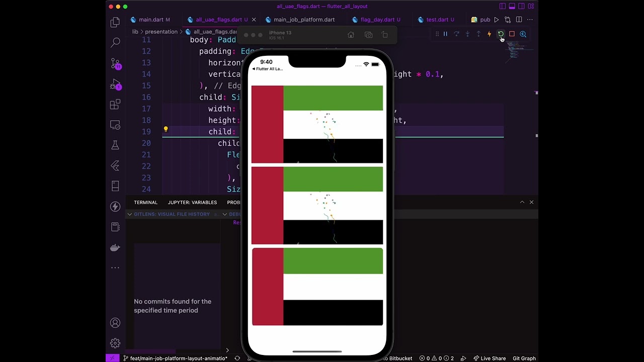Click the Bitbucket status bar item
Viewport: 644px width, 362px height.
[x=397, y=358]
